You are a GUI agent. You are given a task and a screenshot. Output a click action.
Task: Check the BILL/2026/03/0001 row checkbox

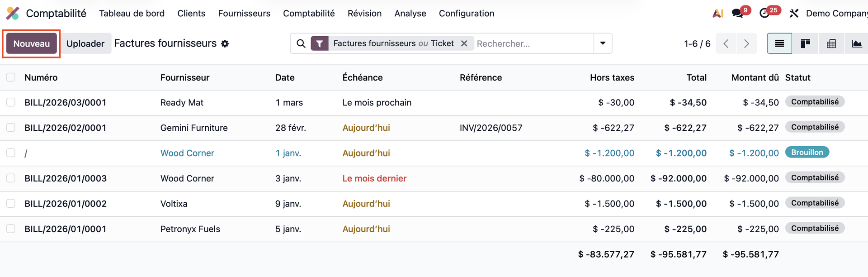point(11,103)
